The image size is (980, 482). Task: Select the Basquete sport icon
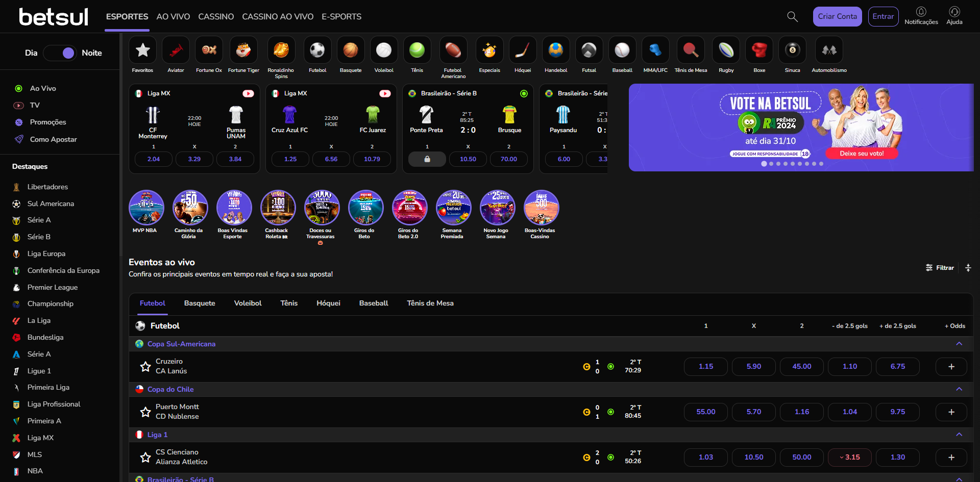(x=351, y=50)
